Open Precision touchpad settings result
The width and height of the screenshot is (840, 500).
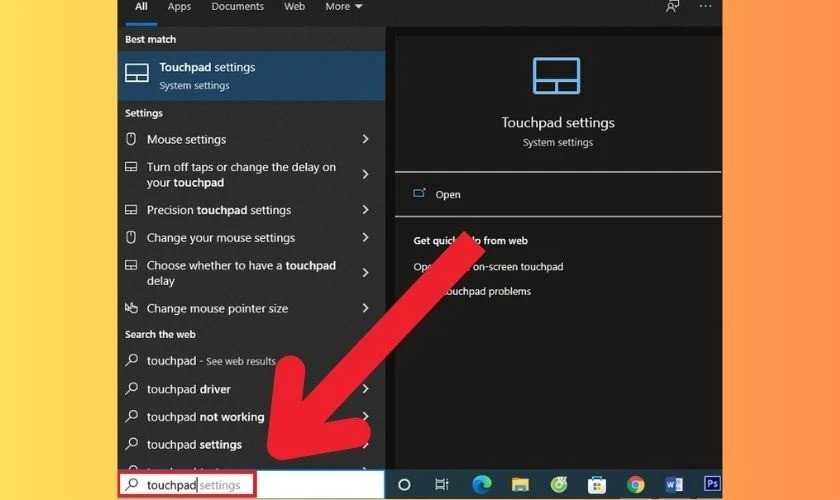251,210
